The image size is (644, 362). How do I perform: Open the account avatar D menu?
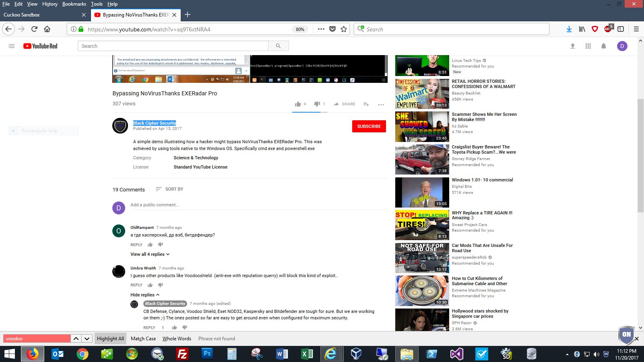point(622,46)
